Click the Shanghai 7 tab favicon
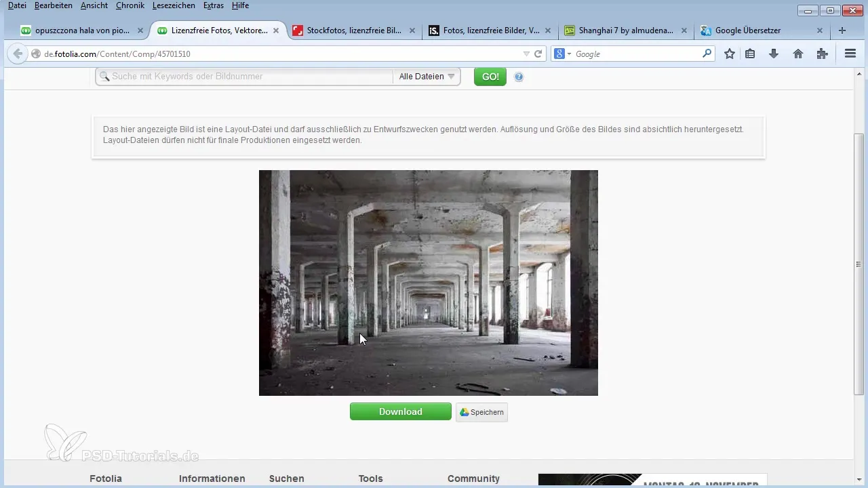Screen dimensions: 868x488 click(570, 30)
